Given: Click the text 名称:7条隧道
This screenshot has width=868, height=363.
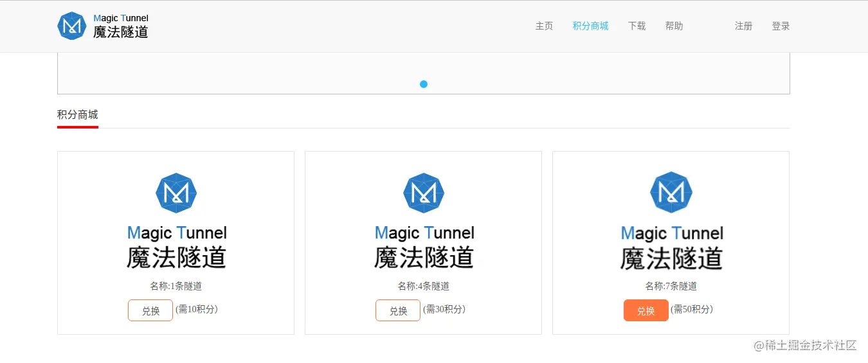Looking at the screenshot, I should click(671, 287).
